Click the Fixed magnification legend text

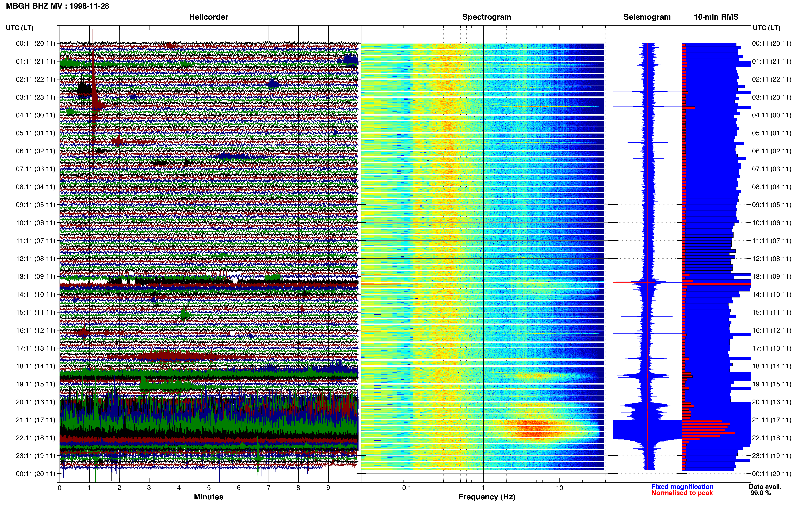[x=682, y=486]
